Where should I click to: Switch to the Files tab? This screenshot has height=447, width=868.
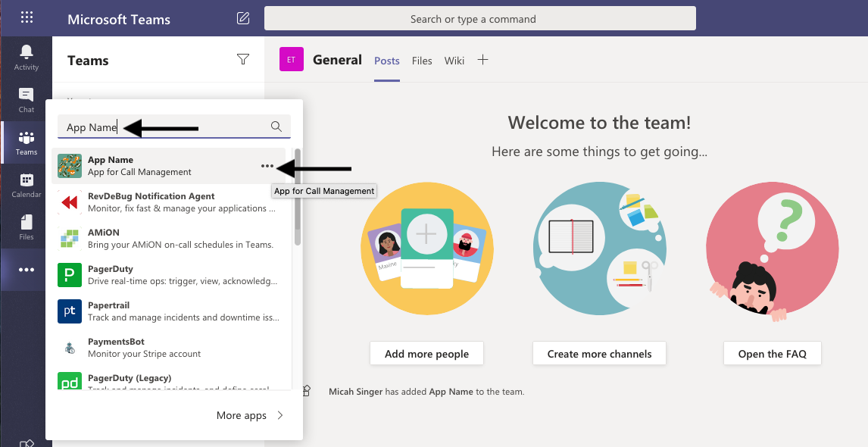click(422, 61)
